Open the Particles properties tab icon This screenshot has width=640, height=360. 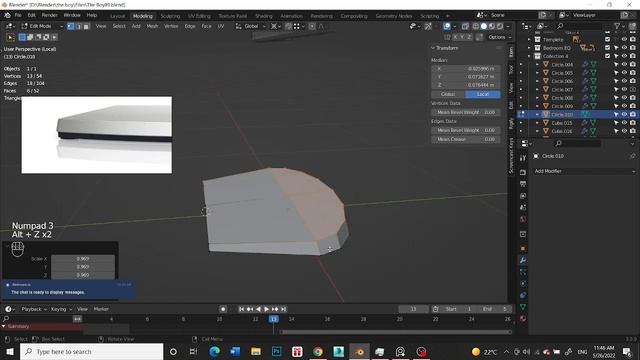(523, 272)
